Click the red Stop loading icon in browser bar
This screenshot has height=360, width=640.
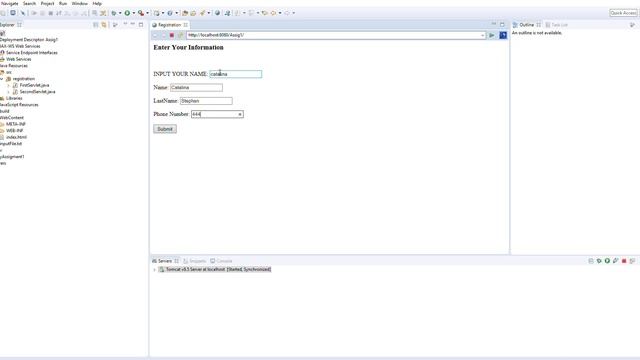coord(172,36)
